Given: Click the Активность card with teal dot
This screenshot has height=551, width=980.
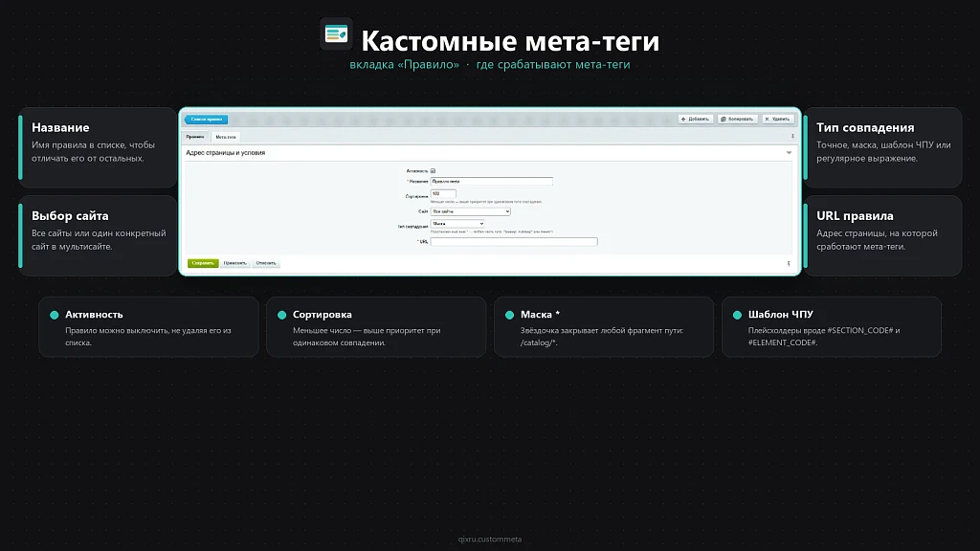Looking at the screenshot, I should 148,327.
